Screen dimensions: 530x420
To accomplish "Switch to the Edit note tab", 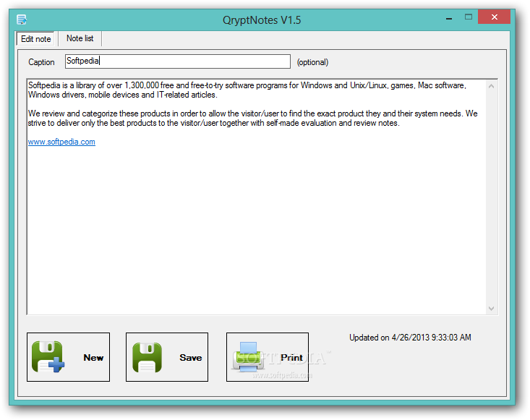I will 35,39.
